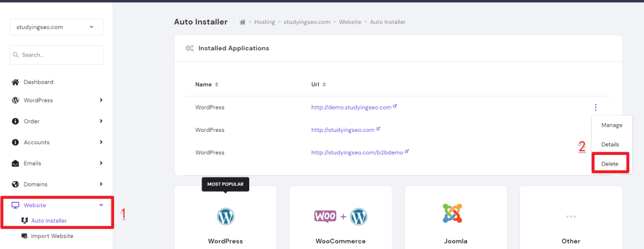
Task: Click the Accounts info icon in sidebar
Action: pos(15,142)
